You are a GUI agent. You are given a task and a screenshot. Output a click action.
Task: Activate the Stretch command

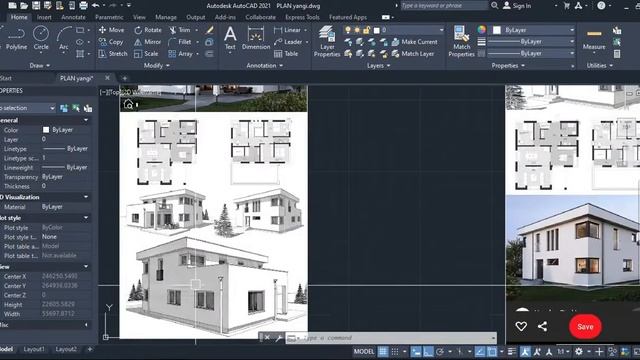coord(113,53)
